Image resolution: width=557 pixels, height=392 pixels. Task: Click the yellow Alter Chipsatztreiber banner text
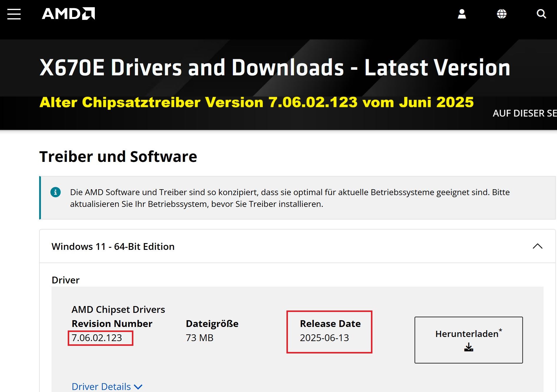point(256,102)
